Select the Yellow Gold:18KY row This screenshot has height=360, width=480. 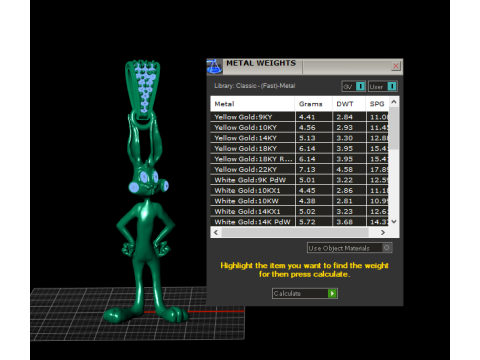click(300, 148)
